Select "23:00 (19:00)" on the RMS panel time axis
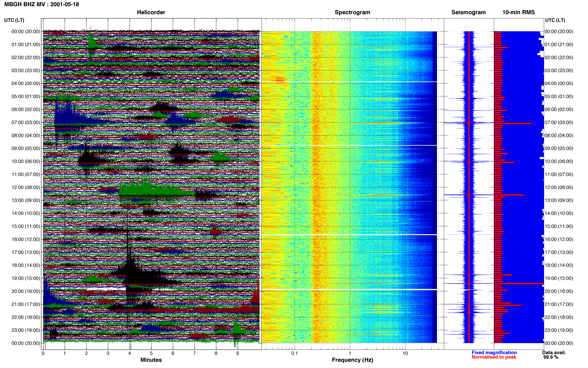The image size is (588, 368). tap(559, 330)
